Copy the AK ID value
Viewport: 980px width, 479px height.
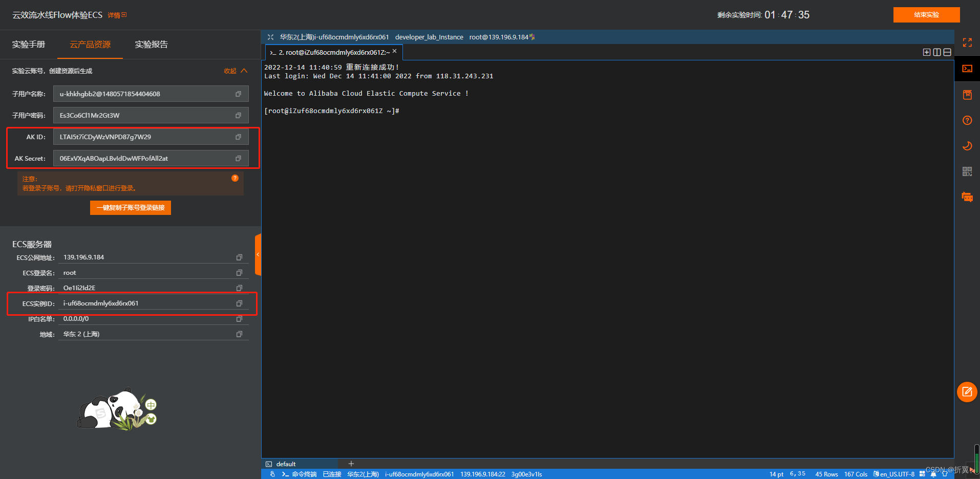point(238,137)
